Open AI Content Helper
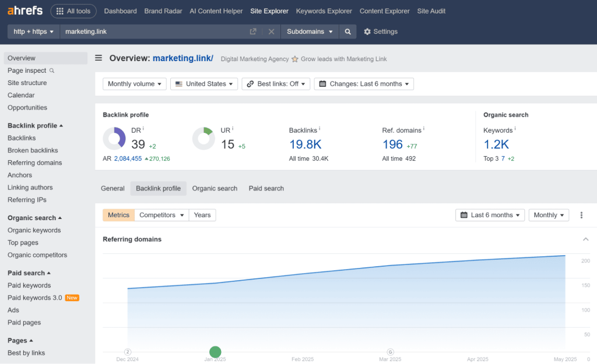Viewport: 597px width, 364px height. 216,11
